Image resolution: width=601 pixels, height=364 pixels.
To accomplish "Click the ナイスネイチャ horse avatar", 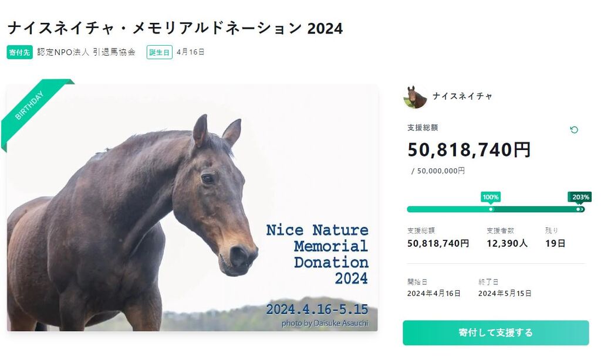I will click(415, 97).
